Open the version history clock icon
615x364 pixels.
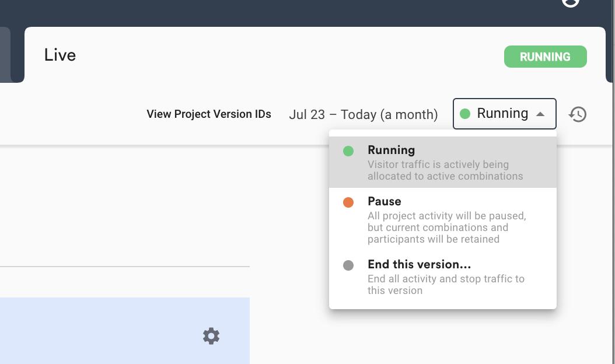578,114
